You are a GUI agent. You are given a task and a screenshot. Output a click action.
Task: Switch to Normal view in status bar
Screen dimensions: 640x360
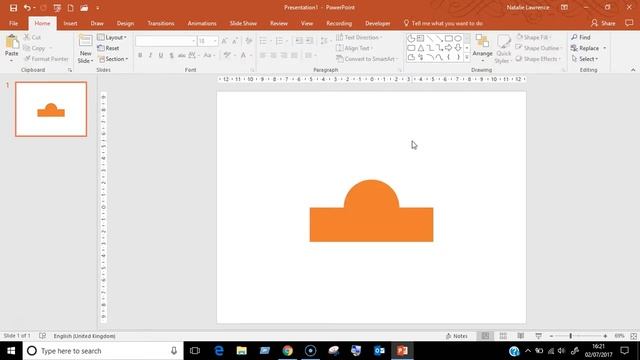tap(485, 336)
